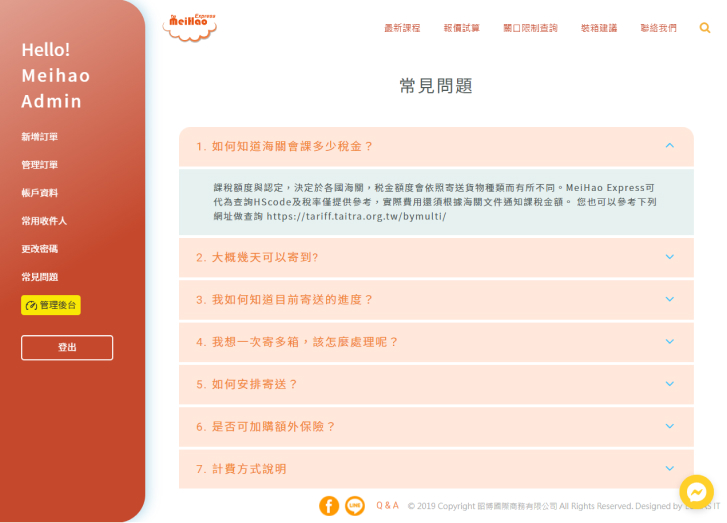Expand question 7 計費方式說明
The width and height of the screenshot is (727, 523).
pyautogui.click(x=436, y=469)
